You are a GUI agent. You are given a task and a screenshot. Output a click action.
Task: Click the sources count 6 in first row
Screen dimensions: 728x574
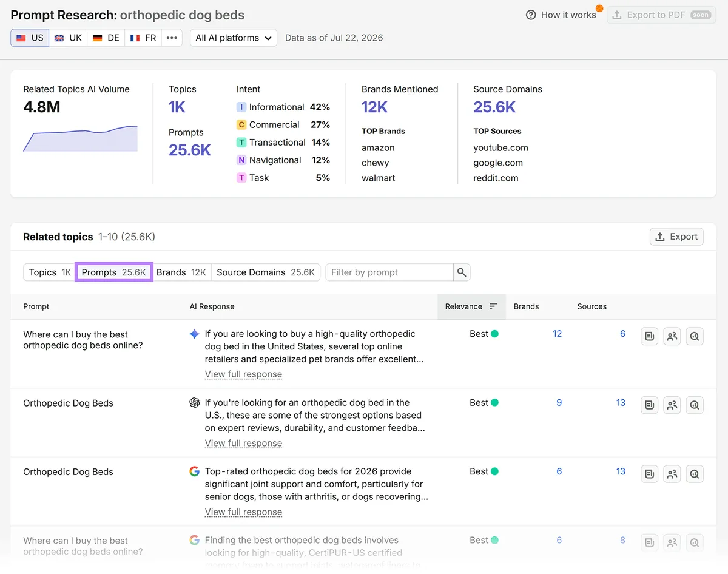[x=622, y=334]
